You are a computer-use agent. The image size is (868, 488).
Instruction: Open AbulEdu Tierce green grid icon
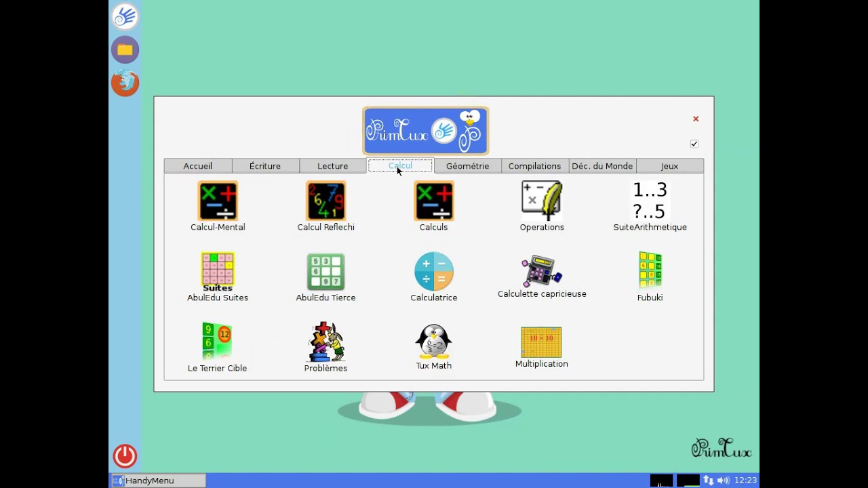(x=325, y=272)
